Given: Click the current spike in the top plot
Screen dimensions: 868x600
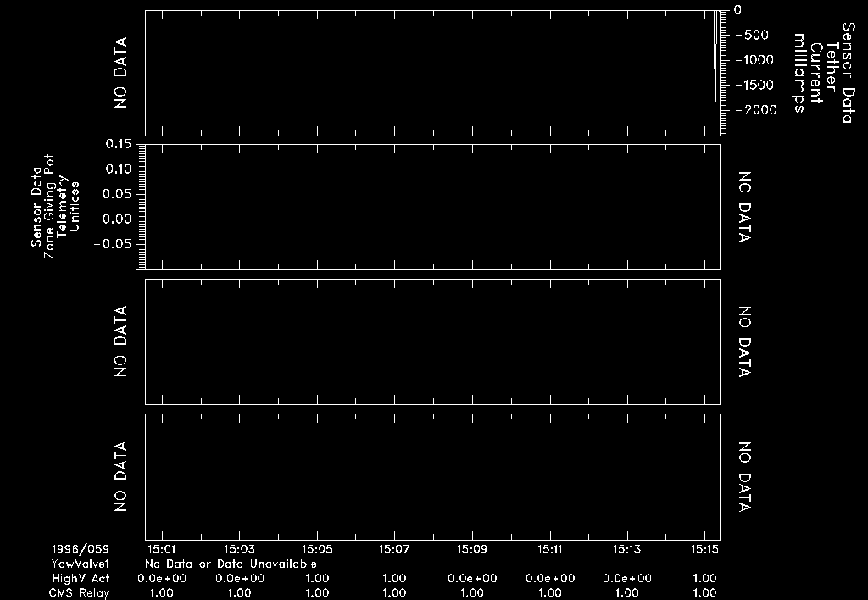Looking at the screenshot, I should click(717, 68).
